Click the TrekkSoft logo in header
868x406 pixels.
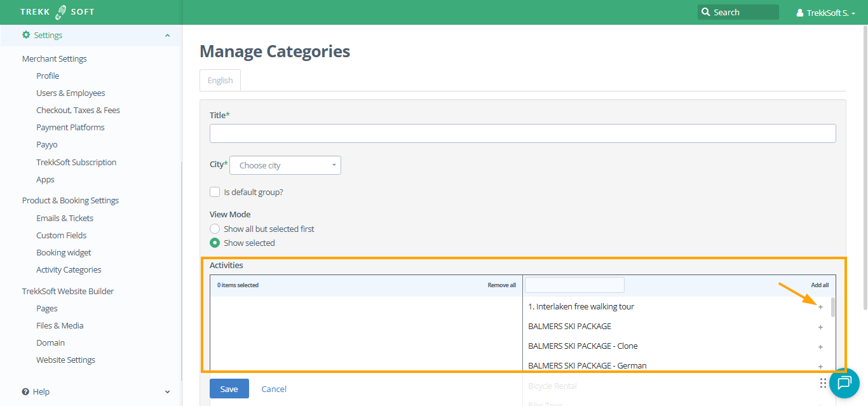click(x=57, y=12)
